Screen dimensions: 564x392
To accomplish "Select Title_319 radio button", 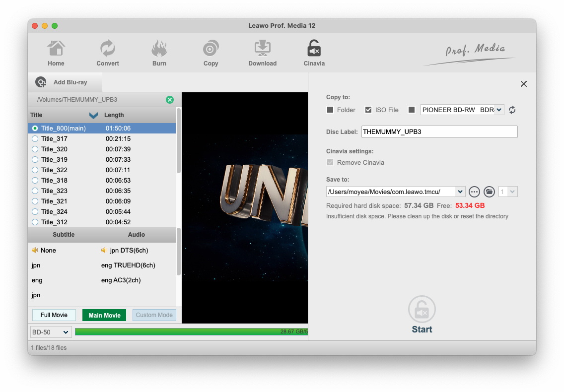I will pyautogui.click(x=35, y=160).
